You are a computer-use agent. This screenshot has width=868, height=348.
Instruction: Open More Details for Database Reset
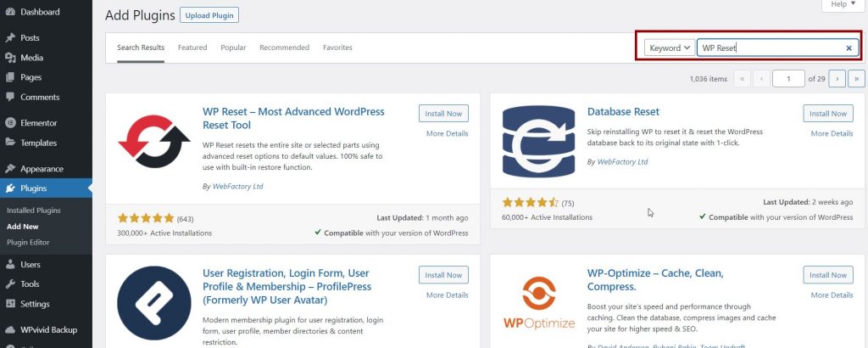(832, 134)
